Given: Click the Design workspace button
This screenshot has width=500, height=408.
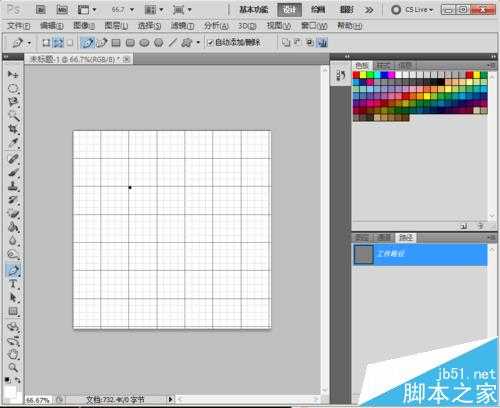Looking at the screenshot, I should point(289,10).
